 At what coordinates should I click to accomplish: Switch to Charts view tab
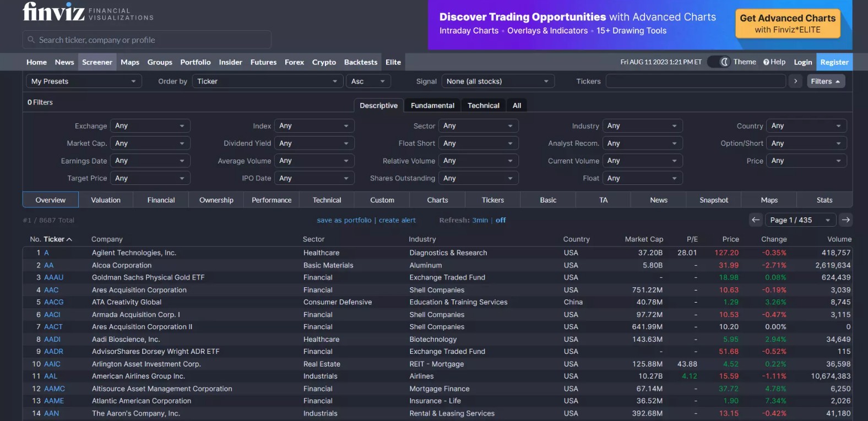pos(437,200)
